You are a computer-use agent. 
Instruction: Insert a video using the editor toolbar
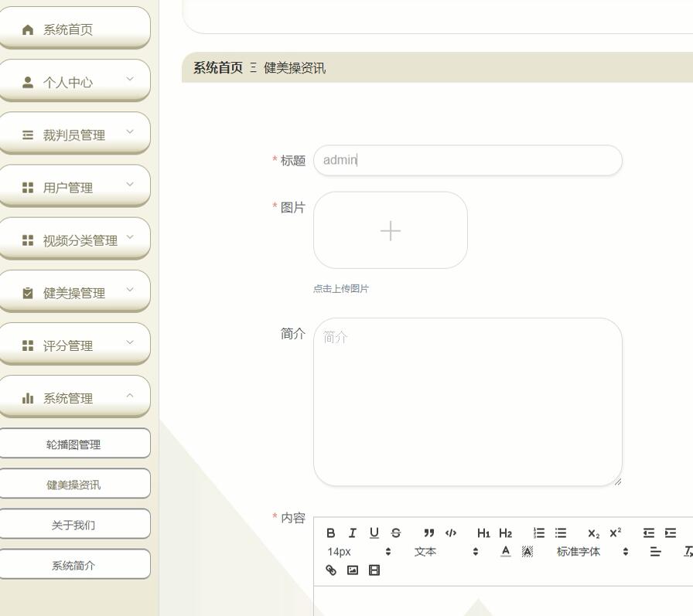coord(374,570)
